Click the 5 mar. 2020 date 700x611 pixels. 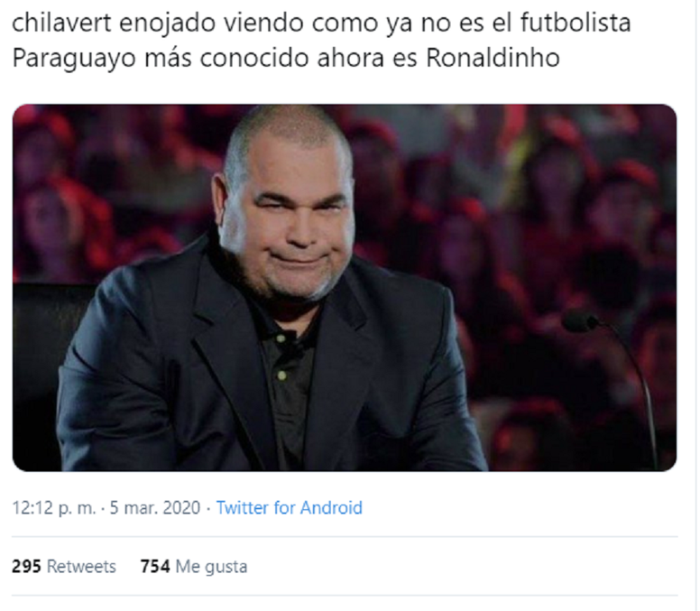pyautogui.click(x=155, y=508)
